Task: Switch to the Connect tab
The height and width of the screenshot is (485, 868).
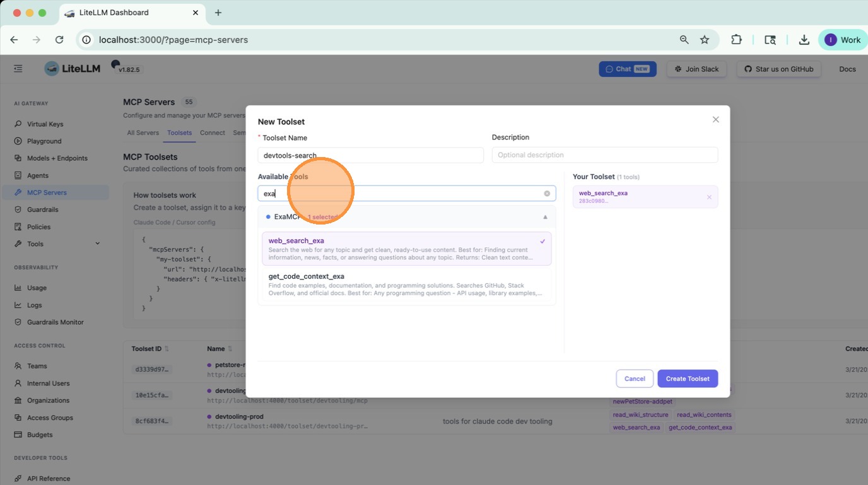Action: point(213,132)
